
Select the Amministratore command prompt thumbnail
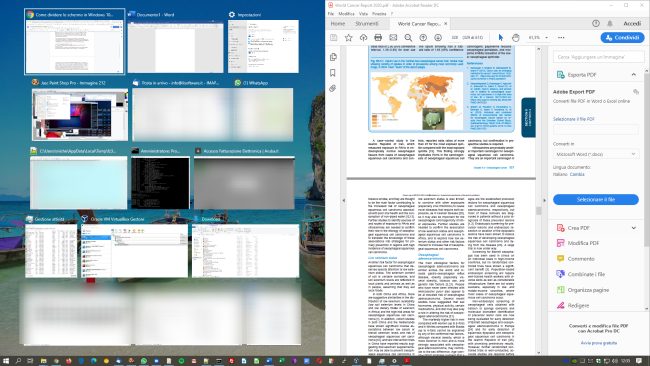point(160,179)
